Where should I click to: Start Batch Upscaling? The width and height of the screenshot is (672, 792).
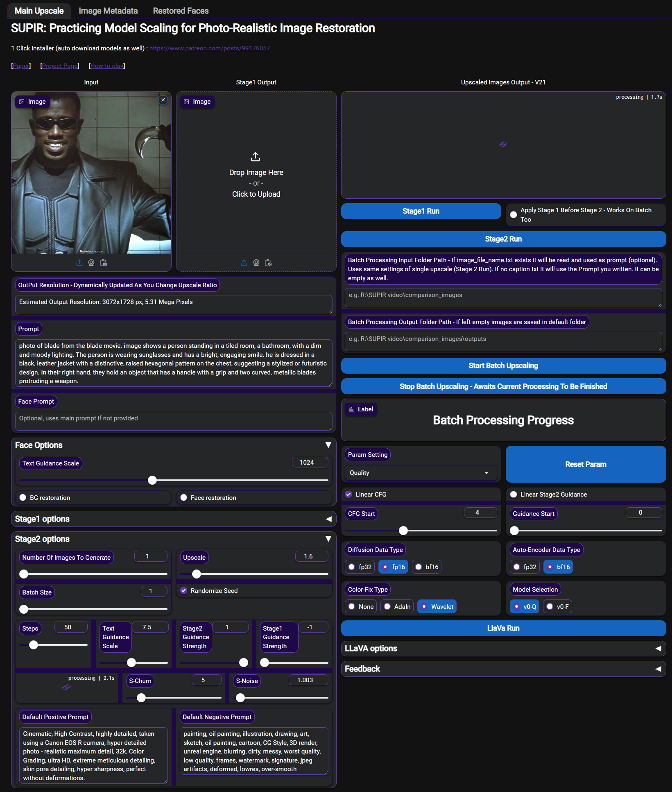point(503,365)
